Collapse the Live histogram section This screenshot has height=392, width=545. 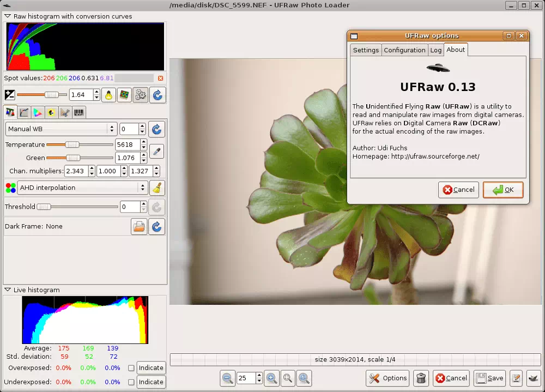click(7, 290)
